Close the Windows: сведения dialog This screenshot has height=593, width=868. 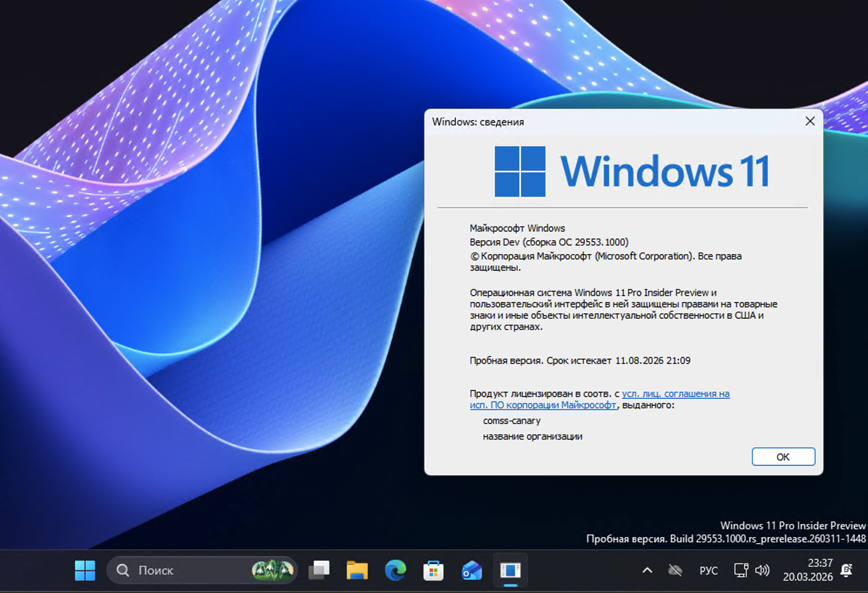(810, 121)
